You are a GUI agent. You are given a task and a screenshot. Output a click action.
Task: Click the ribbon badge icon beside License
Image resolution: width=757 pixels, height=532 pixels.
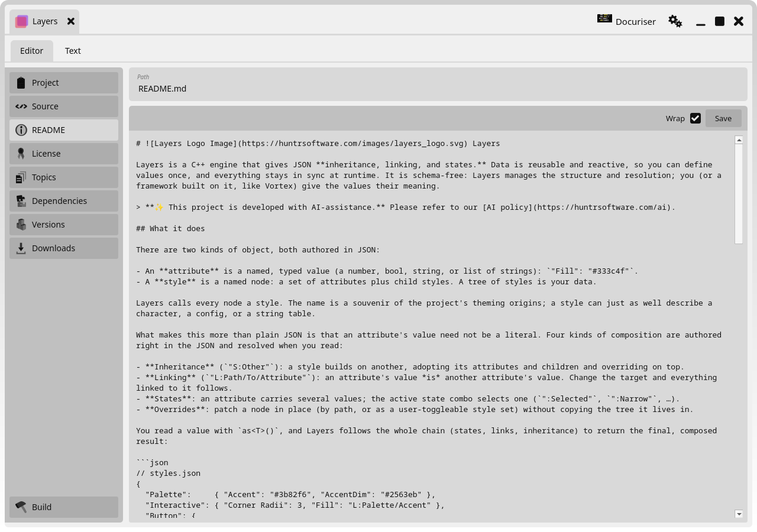21,154
